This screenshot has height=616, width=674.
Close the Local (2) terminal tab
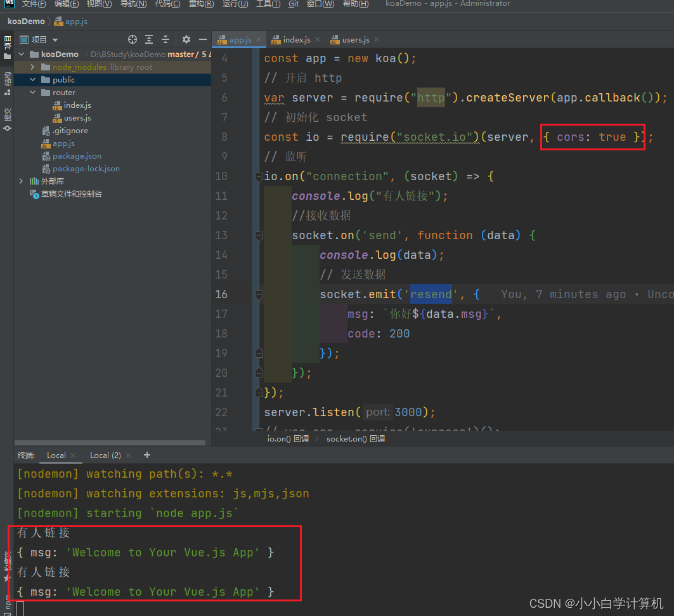pyautogui.click(x=127, y=455)
